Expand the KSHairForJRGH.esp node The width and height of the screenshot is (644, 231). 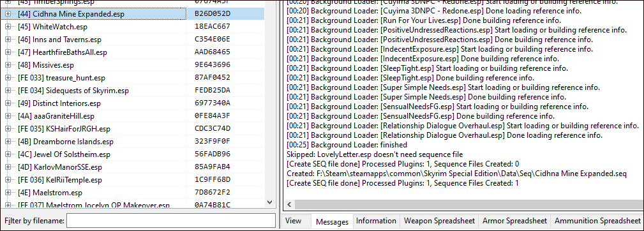tap(8, 128)
